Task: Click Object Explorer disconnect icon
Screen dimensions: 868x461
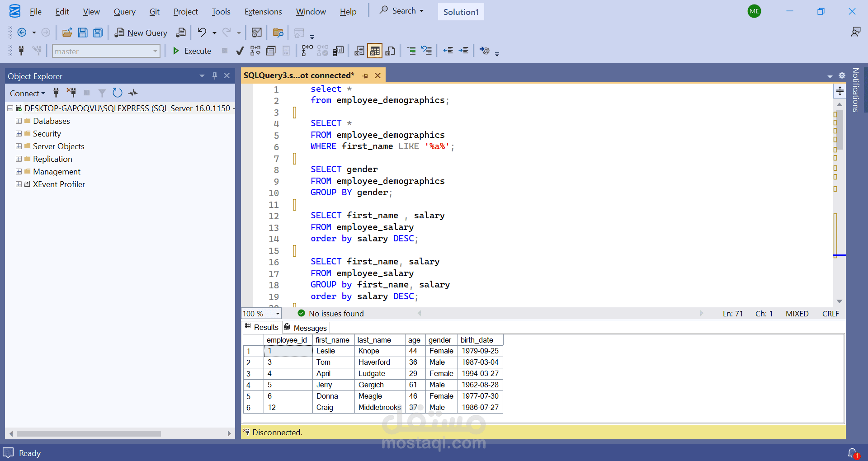Action: click(71, 93)
